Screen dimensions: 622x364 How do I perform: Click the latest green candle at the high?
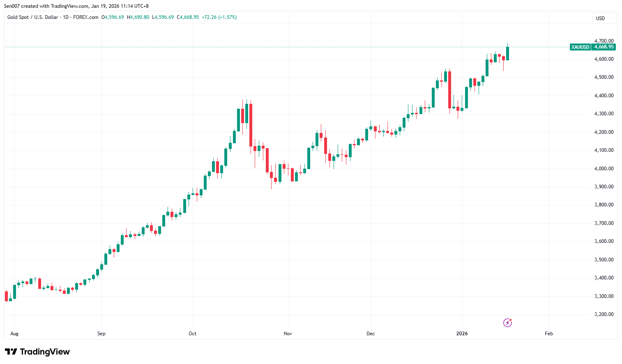pos(508,53)
